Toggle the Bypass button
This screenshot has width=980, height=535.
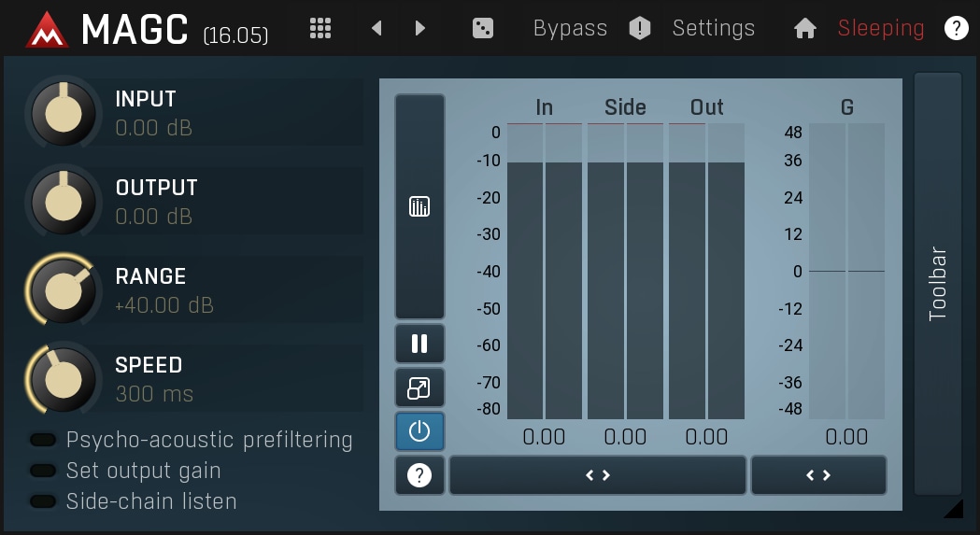[570, 28]
